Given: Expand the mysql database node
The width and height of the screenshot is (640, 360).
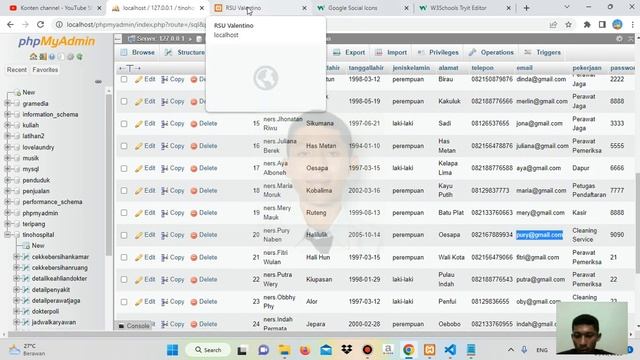Looking at the screenshot, I should (7, 169).
